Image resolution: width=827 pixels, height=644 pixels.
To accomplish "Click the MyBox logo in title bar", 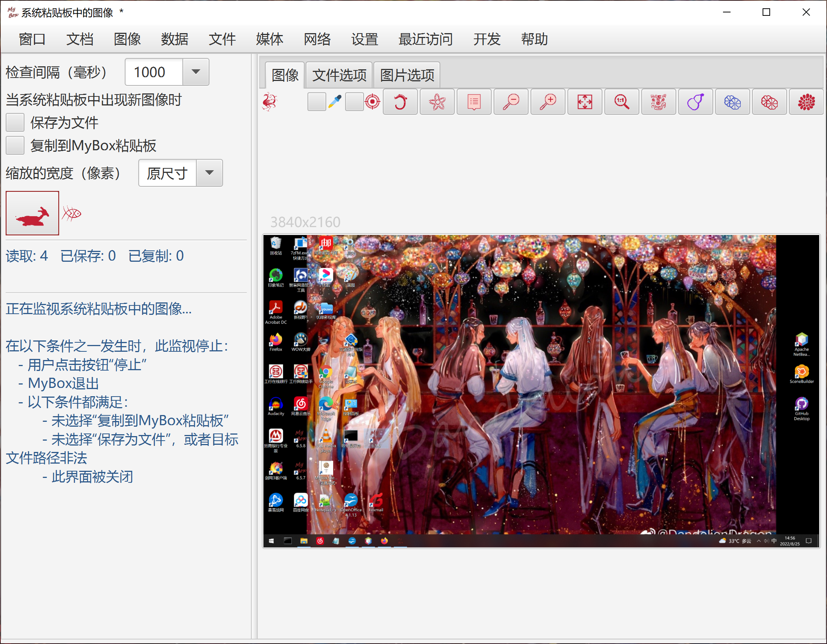I will pos(12,12).
